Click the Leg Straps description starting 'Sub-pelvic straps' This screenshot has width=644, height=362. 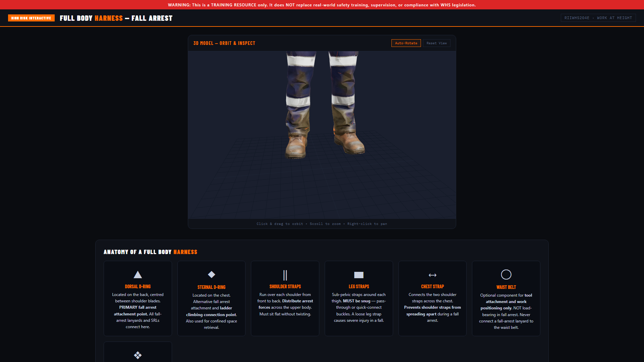[x=359, y=307]
